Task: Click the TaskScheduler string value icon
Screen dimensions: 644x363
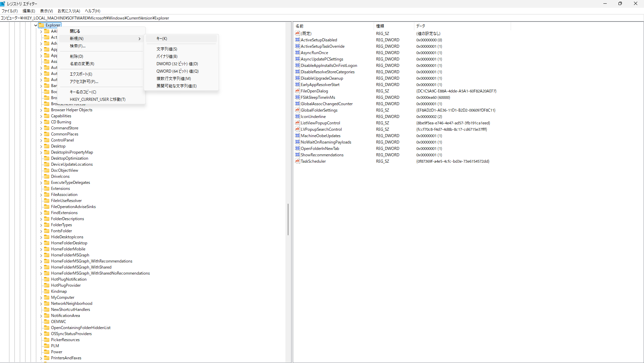Action: tap(297, 161)
